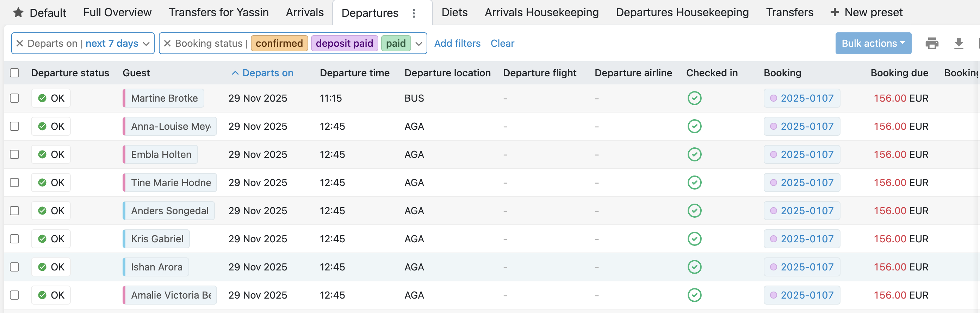Expand the Departs on next 7 days dropdown
Screen dimensions: 980x313
tap(146, 44)
